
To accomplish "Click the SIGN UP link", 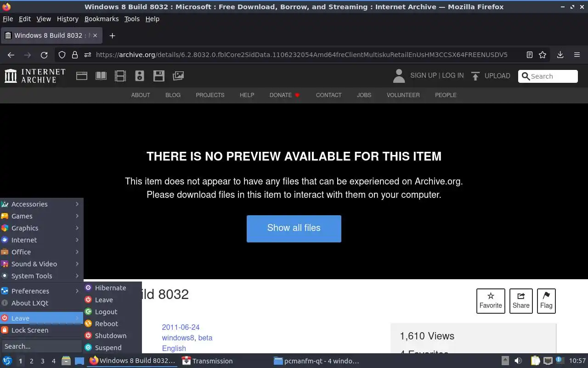I will point(423,75).
